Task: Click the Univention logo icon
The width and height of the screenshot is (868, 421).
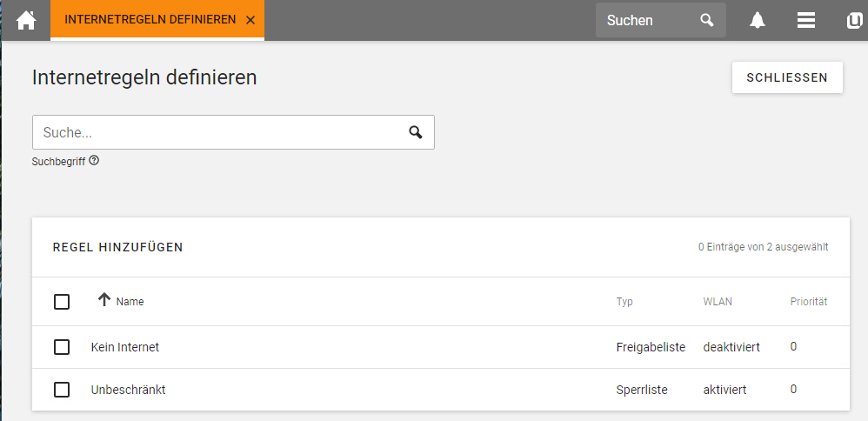Action: pos(854,21)
